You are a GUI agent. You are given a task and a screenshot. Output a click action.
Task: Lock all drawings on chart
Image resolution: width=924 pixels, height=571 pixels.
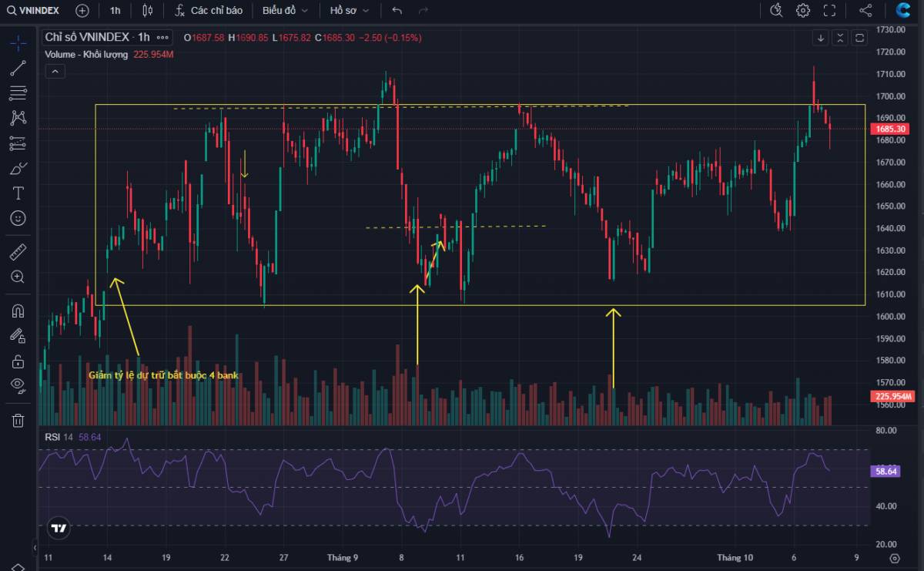pos(17,360)
